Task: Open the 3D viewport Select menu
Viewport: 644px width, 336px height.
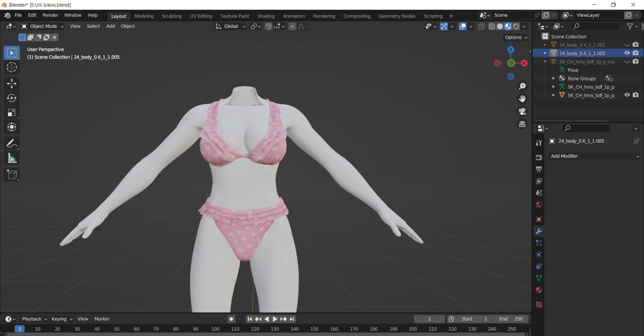Action: (93, 26)
